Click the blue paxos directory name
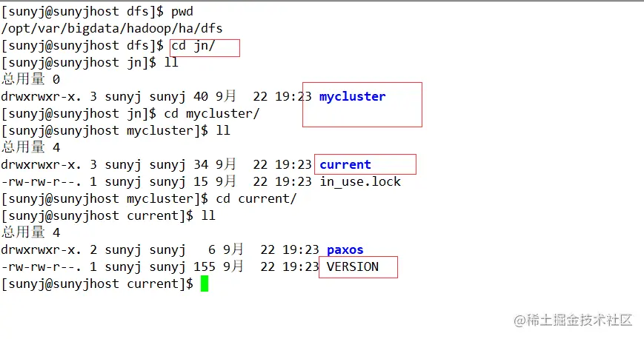 coord(345,250)
